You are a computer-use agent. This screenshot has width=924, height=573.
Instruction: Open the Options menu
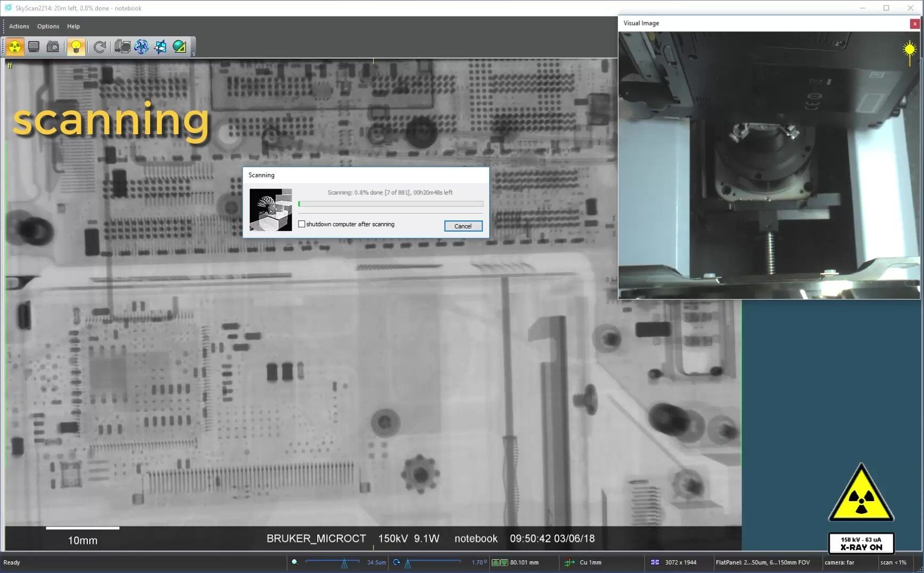point(48,26)
